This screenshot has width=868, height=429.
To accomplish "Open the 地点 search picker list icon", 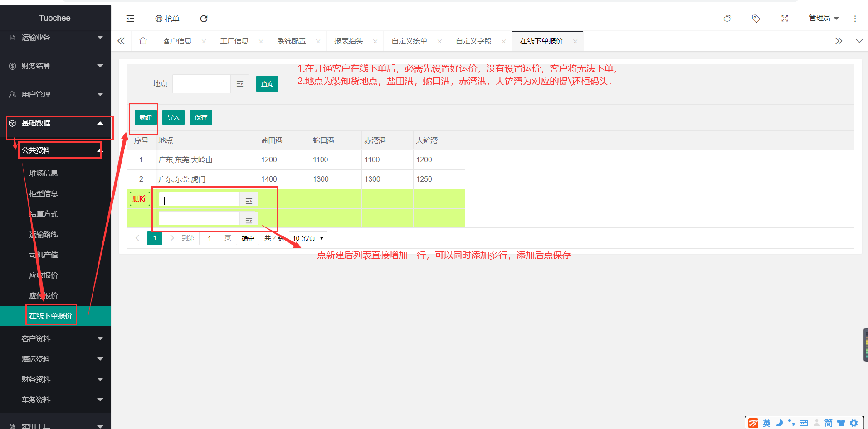I will (240, 84).
